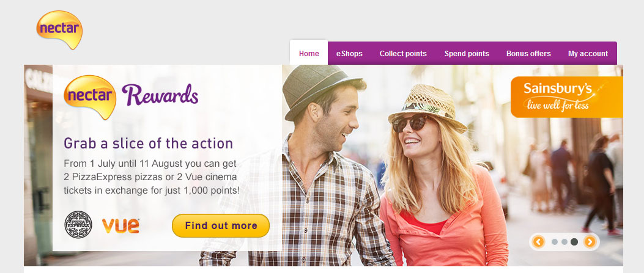
Task: Go to the Bonus offers tab
Action: coord(528,53)
